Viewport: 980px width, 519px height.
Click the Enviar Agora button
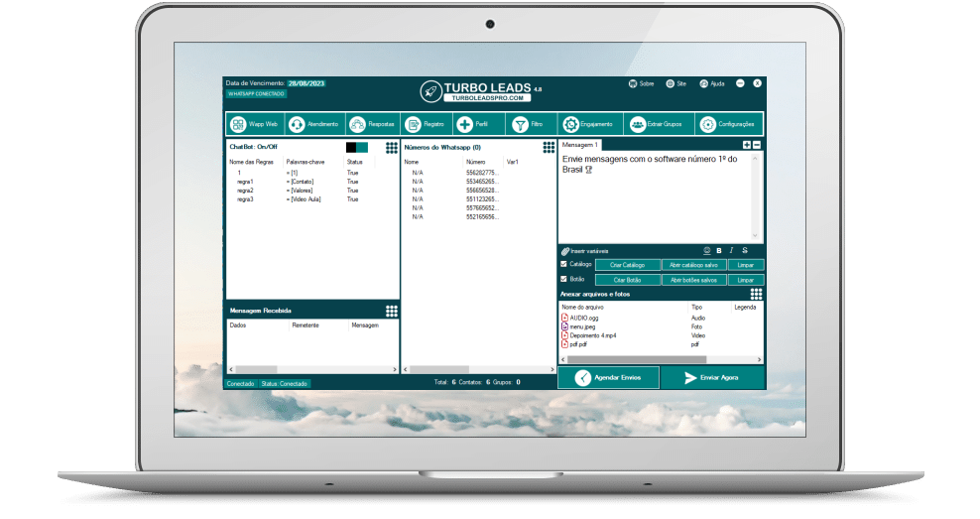[711, 378]
